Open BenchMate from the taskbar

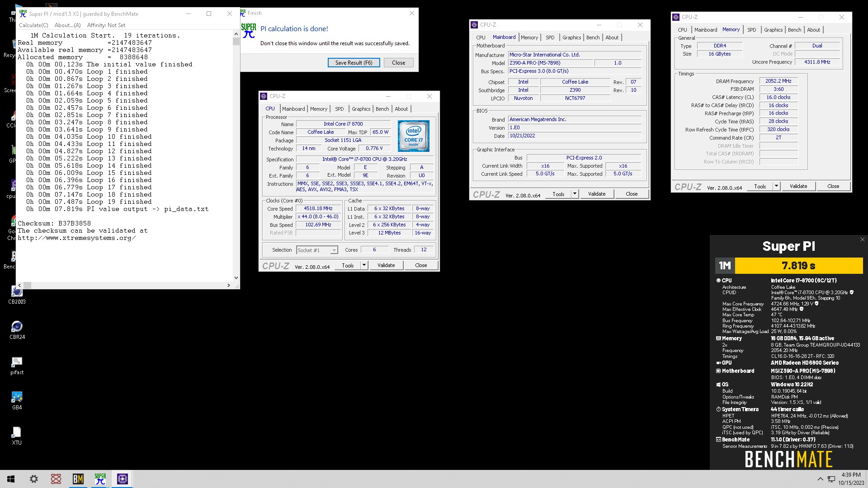point(78,479)
